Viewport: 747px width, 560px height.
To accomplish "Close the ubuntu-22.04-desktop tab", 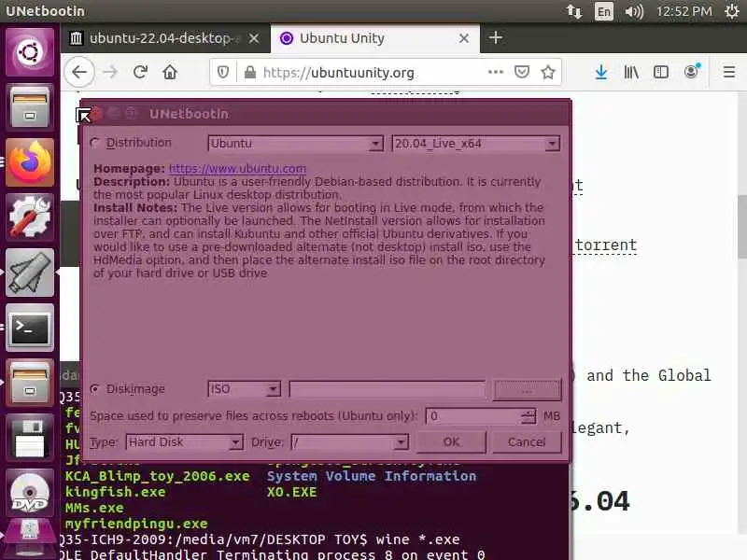I will click(254, 38).
